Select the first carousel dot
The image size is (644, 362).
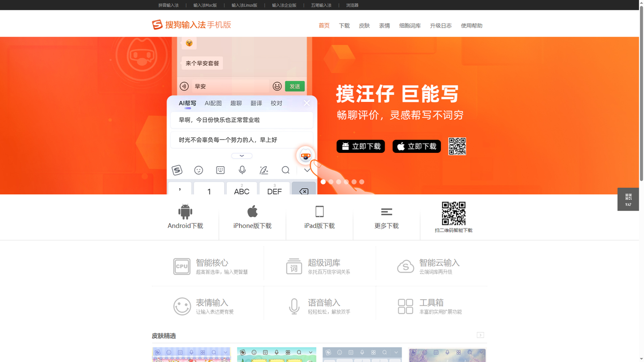323,182
